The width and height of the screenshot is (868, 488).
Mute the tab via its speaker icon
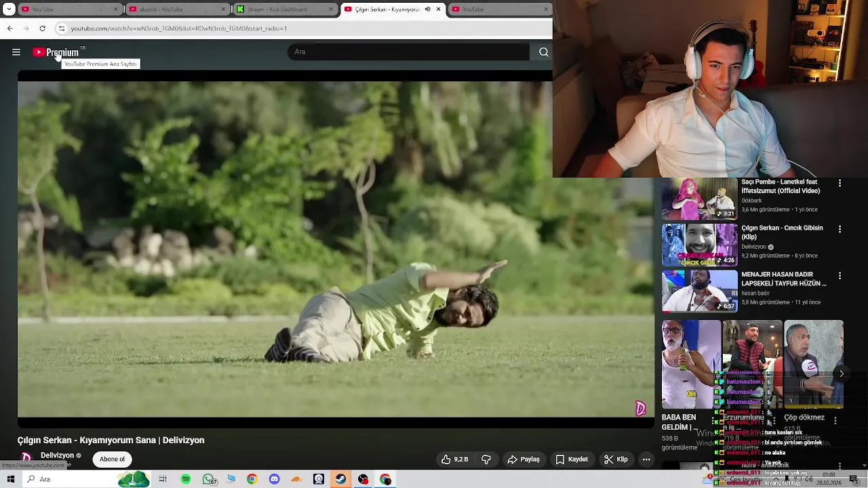point(427,9)
